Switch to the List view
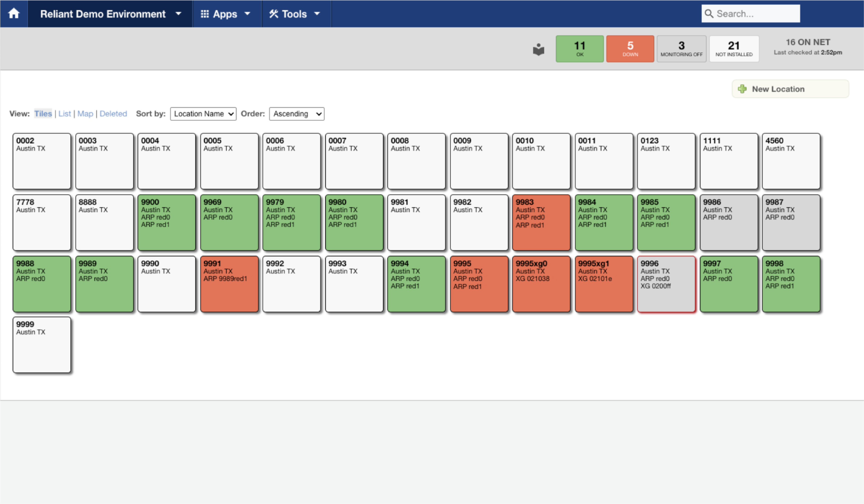This screenshot has height=504, width=864. 64,114
